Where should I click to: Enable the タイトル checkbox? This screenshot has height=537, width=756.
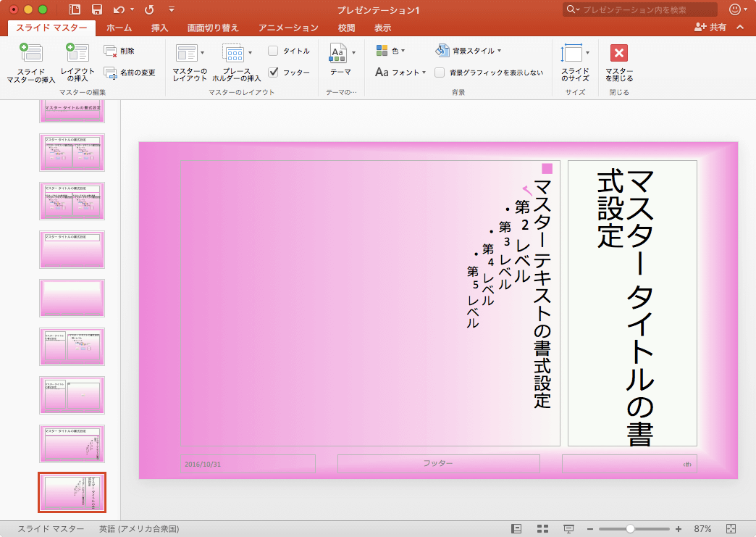click(273, 51)
